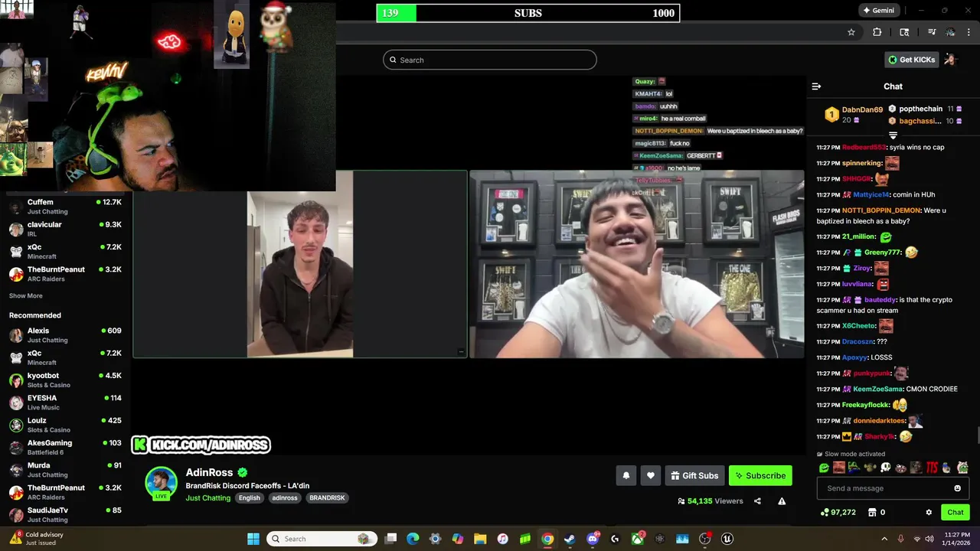Open Kick user avatar menu

tap(950, 60)
